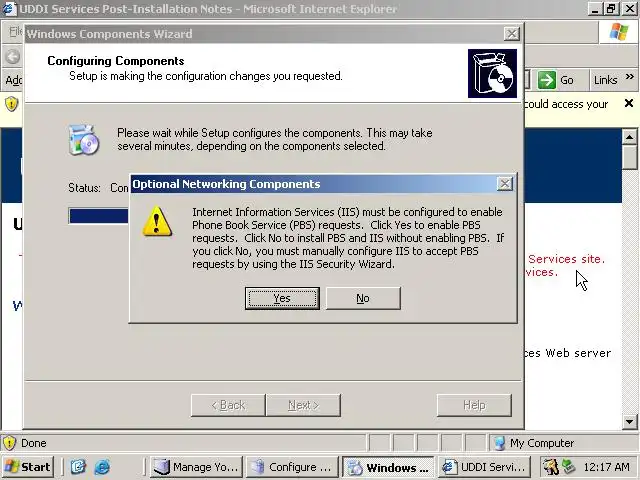The height and width of the screenshot is (480, 640).
Task: Click the first system tray icon
Action: (x=551, y=467)
